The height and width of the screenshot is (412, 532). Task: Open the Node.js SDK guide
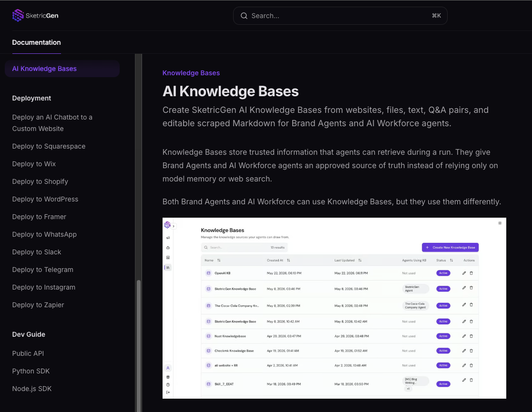coord(32,389)
